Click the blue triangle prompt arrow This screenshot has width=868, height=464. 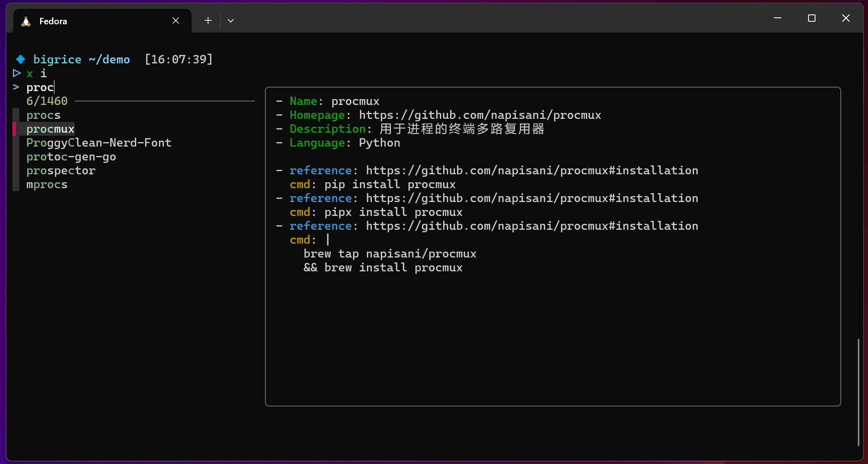point(17,73)
